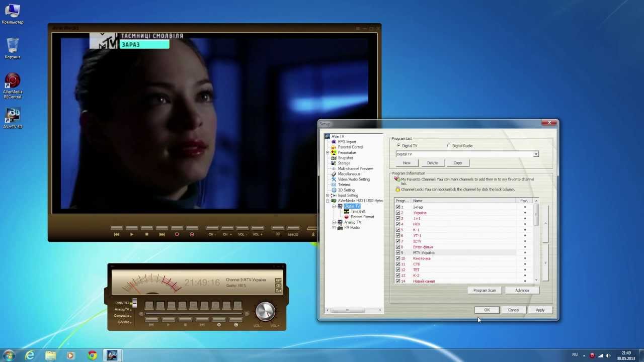644x362 pixels.
Task: Uncheck channel 5 K-1 checkbox
Action: (398, 230)
